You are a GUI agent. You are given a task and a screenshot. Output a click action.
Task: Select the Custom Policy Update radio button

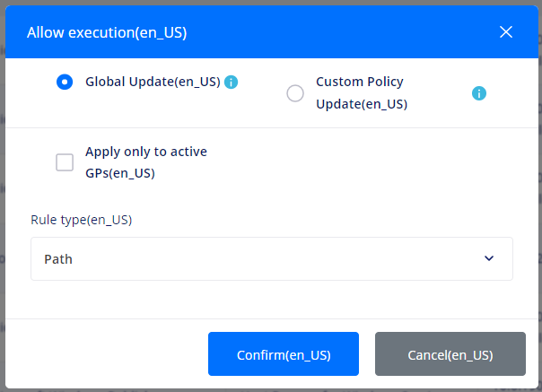point(295,93)
